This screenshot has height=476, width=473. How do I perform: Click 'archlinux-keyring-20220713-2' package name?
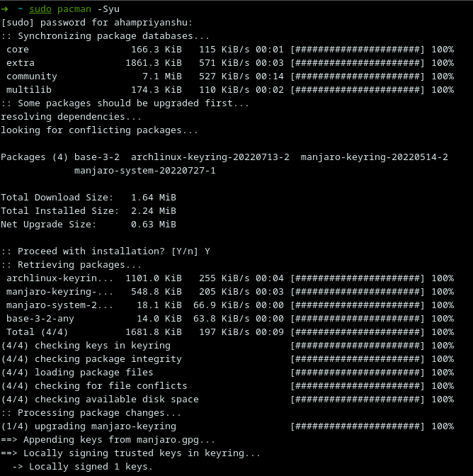pyautogui.click(x=210, y=157)
